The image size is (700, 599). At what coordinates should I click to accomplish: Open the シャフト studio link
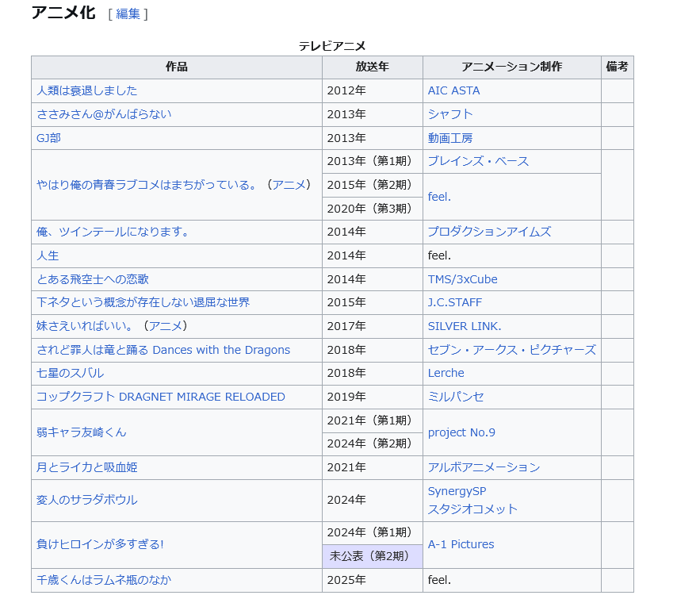coord(450,114)
